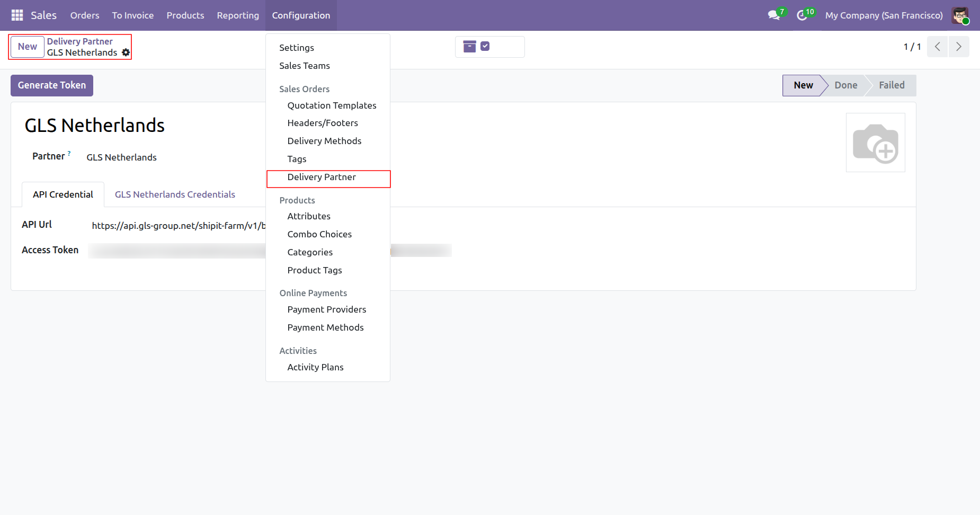The height and width of the screenshot is (515, 980).
Task: Go to the next record arrow
Action: [x=959, y=47]
